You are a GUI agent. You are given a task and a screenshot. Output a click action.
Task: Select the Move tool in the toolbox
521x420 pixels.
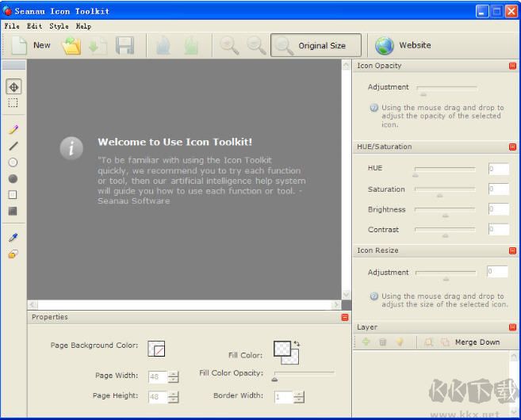click(13, 87)
